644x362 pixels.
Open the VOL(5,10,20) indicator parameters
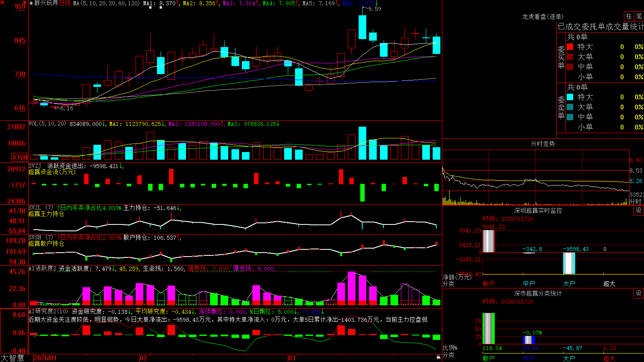(x=47, y=124)
